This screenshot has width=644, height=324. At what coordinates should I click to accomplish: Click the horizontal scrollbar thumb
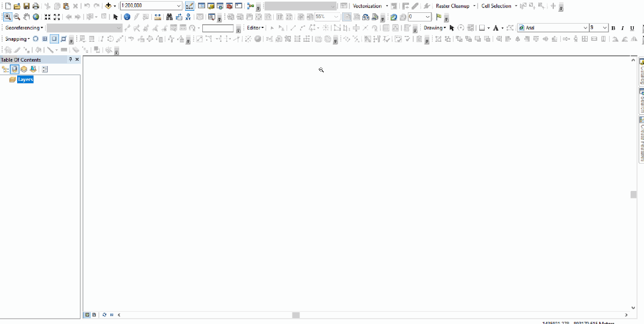pyautogui.click(x=296, y=315)
